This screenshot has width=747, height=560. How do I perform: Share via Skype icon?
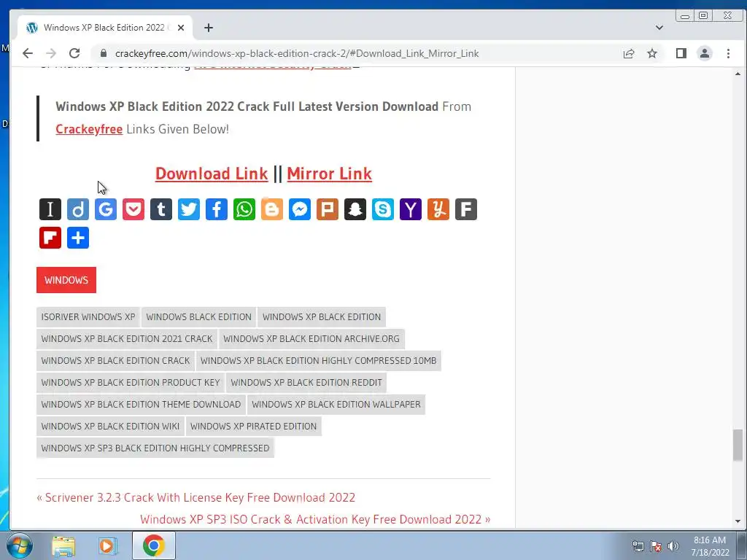(x=382, y=209)
